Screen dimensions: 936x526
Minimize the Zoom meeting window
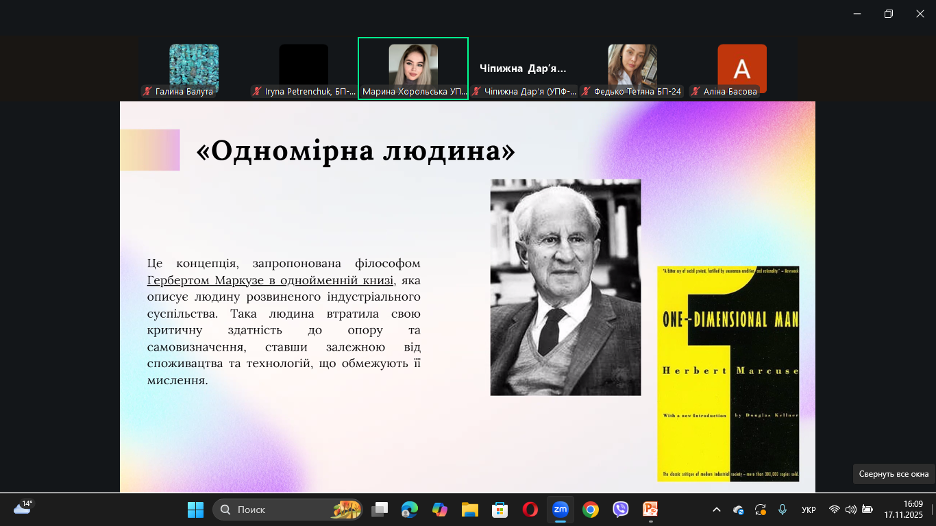[857, 14]
